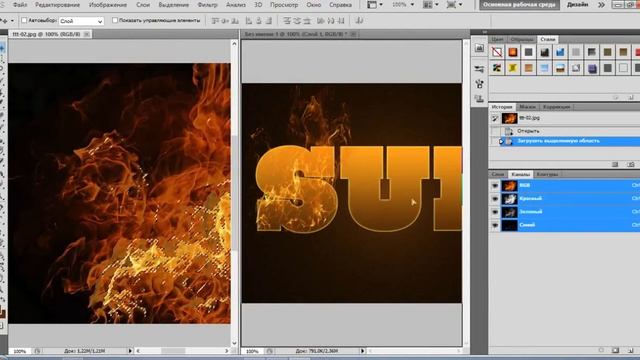Open the Слой auto-select dropdown
The image size is (640, 360).
81,21
